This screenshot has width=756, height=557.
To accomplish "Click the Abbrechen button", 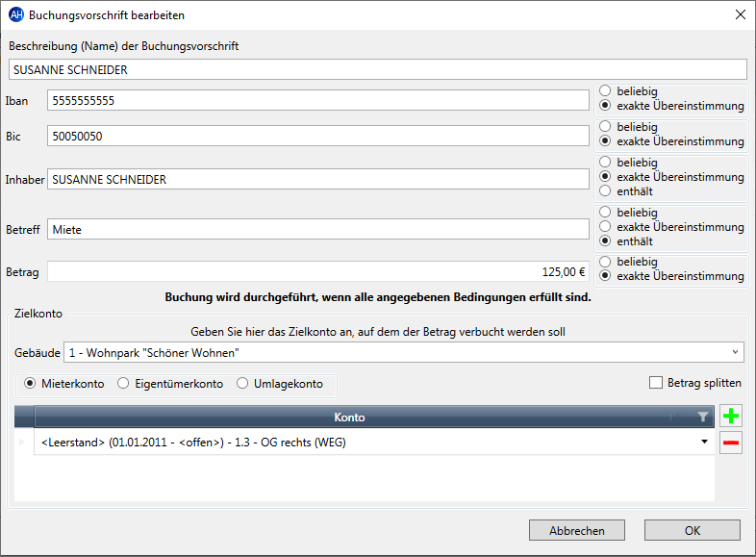I will coord(577,530).
